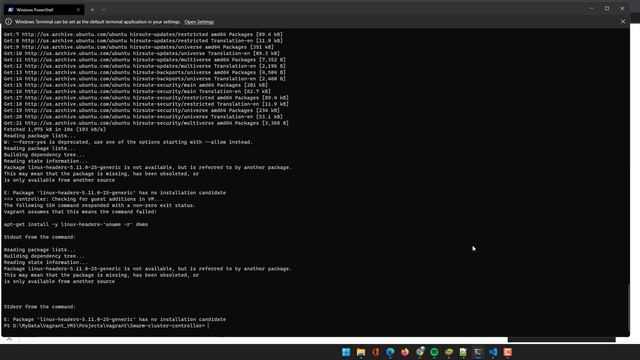The height and width of the screenshot is (360, 640).
Task: Dismiss the default terminal info bar
Action: (623, 22)
